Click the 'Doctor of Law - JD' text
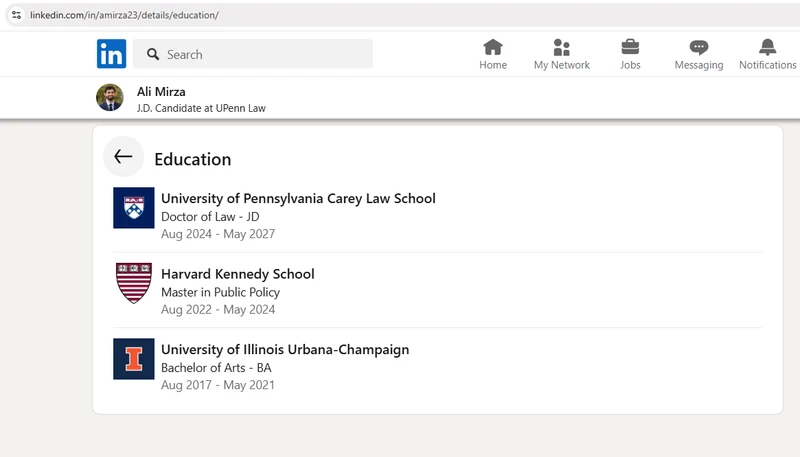Viewport: 800px width, 457px height. tap(210, 217)
